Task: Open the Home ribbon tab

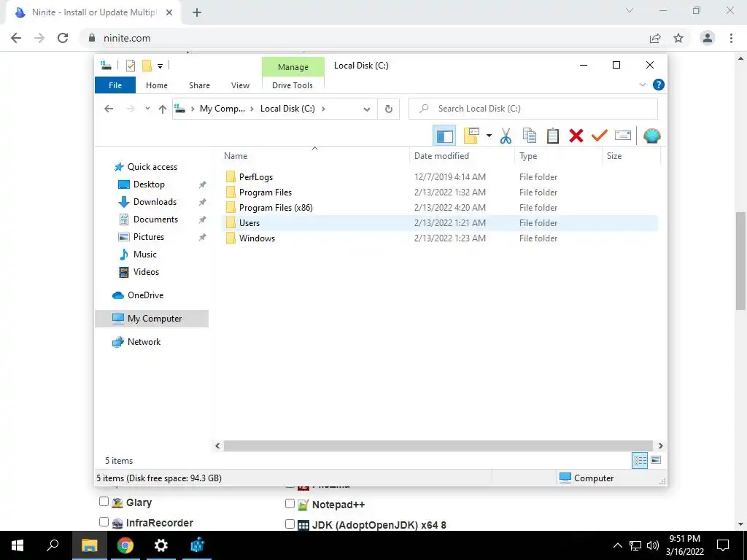Action: point(157,85)
